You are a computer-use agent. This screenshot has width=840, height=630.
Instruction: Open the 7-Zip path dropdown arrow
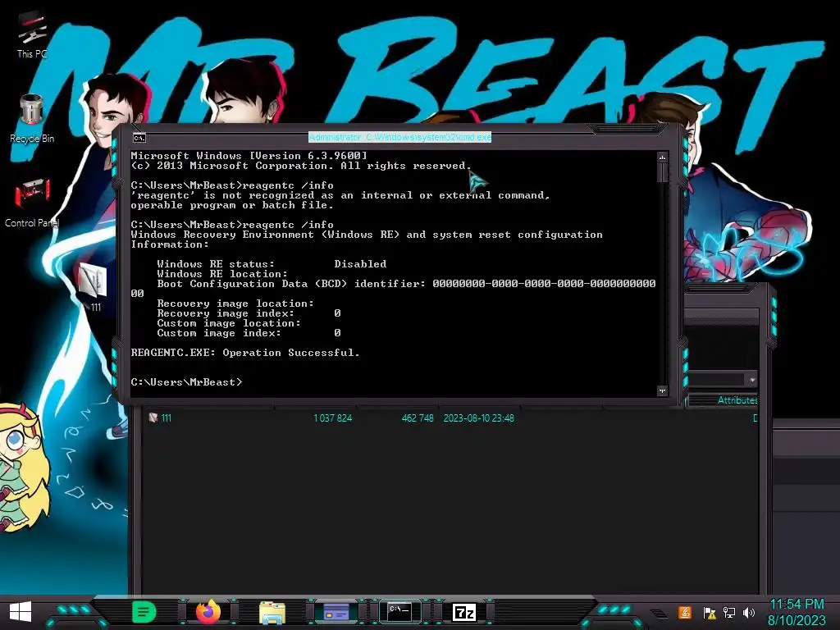(x=752, y=380)
